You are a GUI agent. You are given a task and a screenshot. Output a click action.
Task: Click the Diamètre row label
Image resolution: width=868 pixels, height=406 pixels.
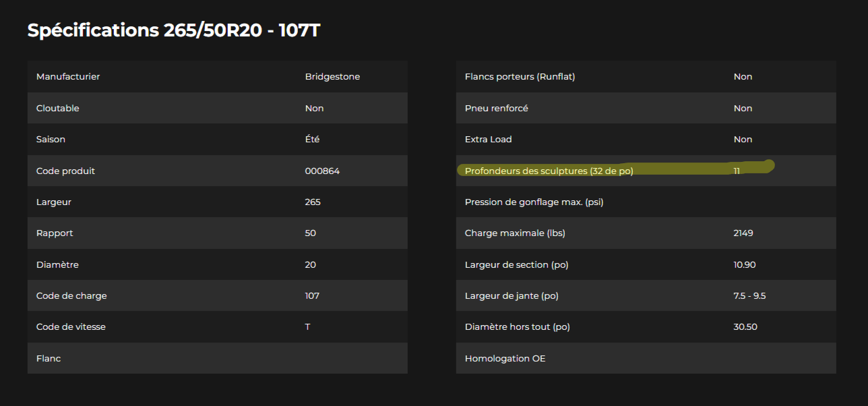point(57,265)
